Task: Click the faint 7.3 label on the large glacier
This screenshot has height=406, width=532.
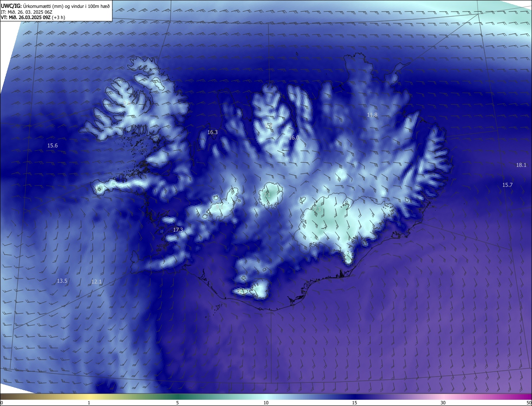Action: click(x=318, y=210)
